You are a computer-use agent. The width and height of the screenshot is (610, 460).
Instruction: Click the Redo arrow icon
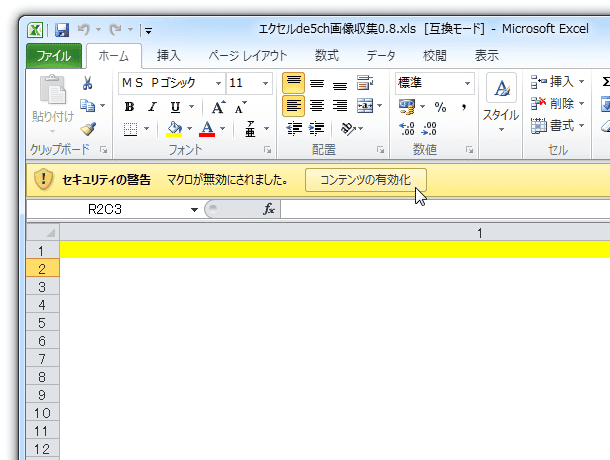(x=115, y=29)
